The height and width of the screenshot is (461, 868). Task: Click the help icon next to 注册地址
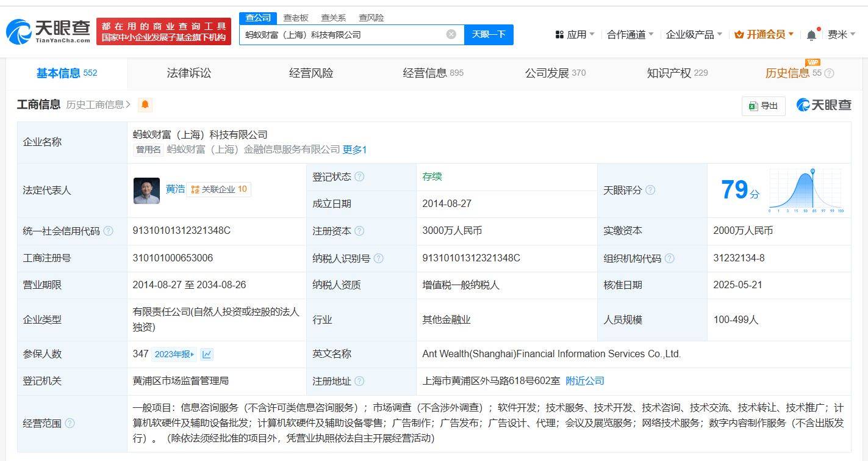359,381
